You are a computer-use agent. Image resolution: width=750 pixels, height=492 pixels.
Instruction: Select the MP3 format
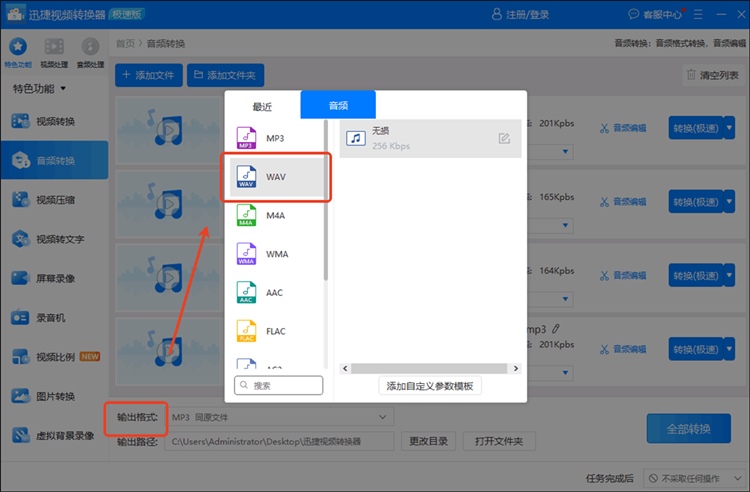[276, 138]
